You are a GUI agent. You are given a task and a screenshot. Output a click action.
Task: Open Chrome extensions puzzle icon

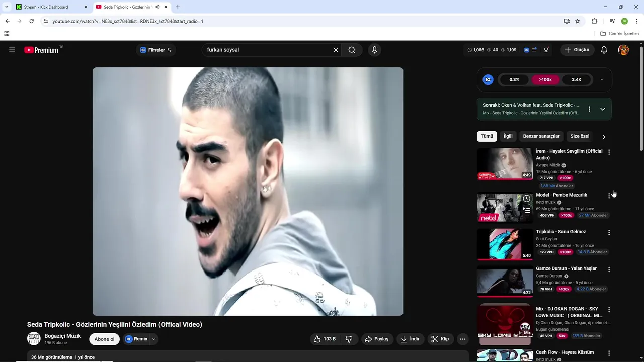tap(594, 21)
